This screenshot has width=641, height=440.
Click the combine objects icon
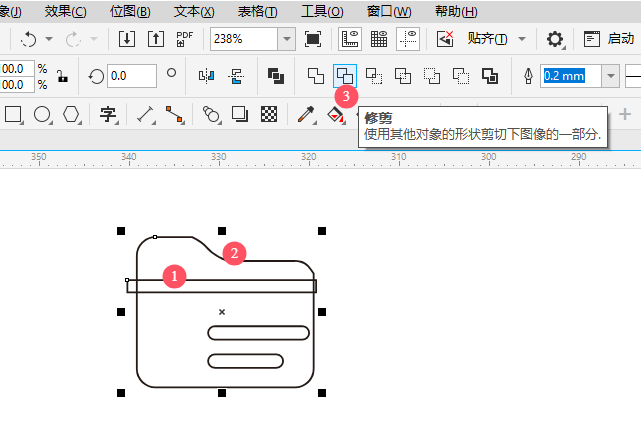point(276,76)
